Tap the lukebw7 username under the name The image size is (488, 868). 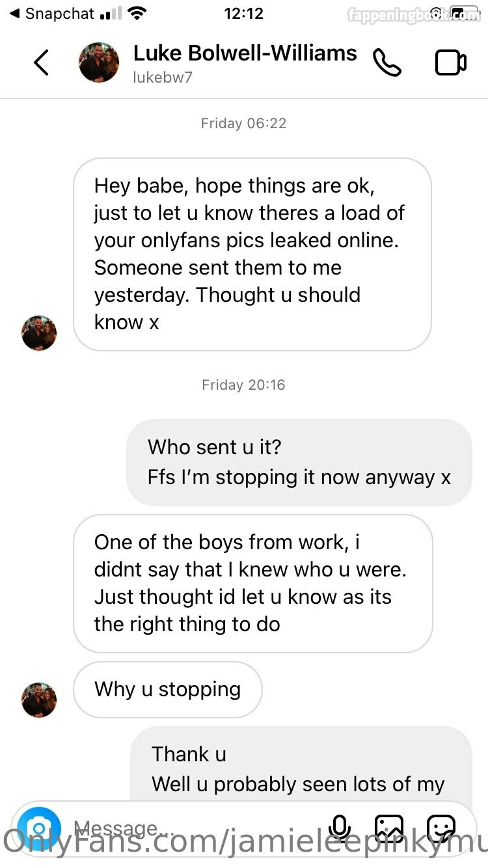[x=163, y=77]
